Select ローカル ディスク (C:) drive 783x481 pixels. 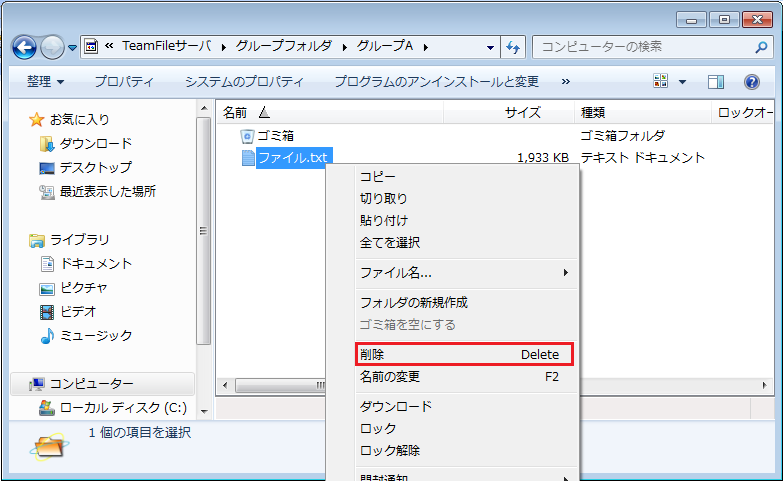pyautogui.click(x=122, y=408)
